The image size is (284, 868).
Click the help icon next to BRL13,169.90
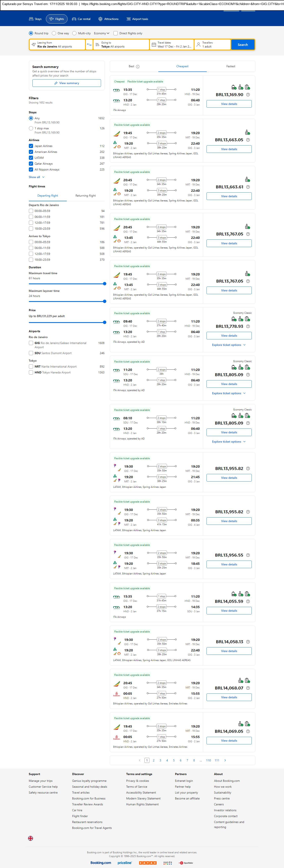click(x=248, y=95)
